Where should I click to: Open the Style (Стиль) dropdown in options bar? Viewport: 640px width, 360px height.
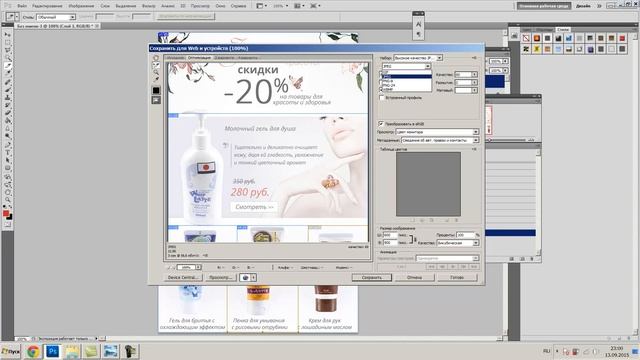56,17
